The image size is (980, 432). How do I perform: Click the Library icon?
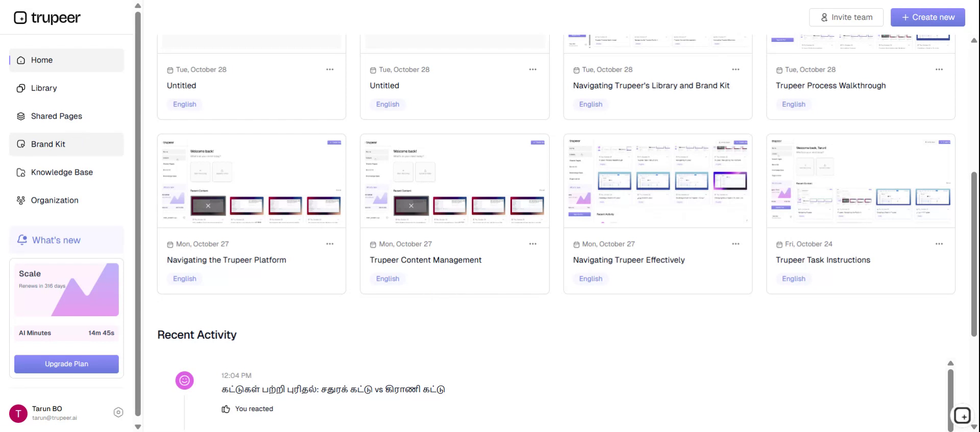(21, 88)
